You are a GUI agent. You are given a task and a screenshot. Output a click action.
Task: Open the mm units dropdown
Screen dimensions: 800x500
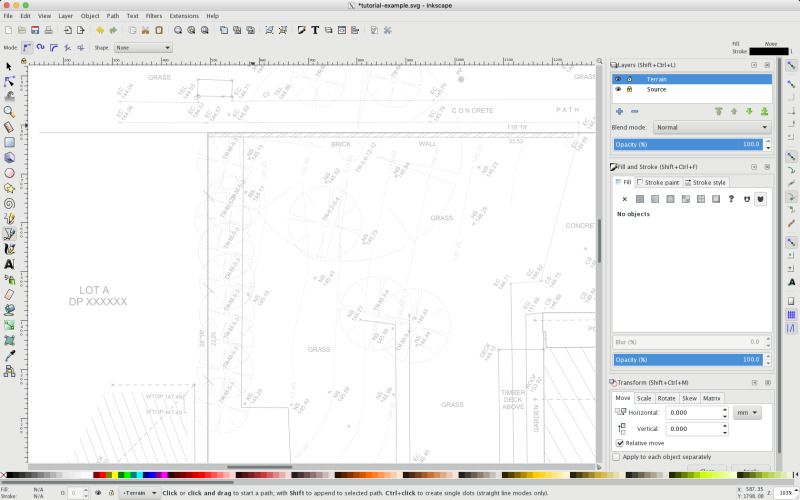click(747, 413)
